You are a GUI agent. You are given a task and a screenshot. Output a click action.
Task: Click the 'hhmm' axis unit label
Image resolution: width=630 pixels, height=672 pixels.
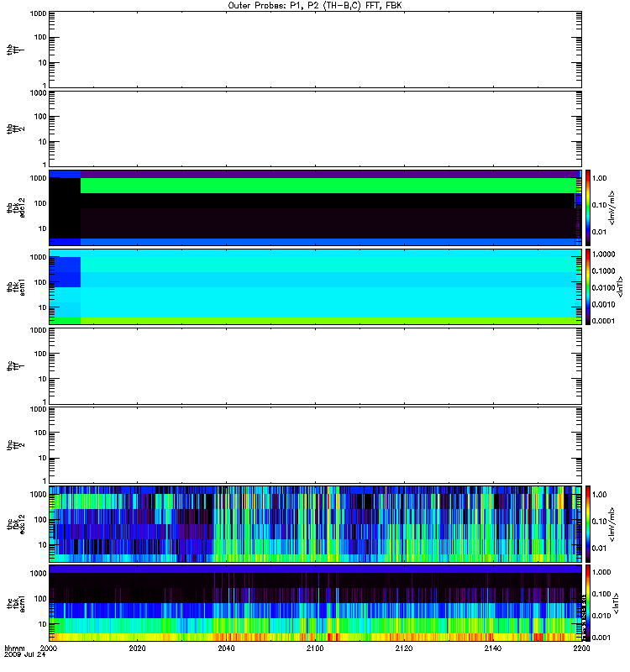tap(14, 648)
